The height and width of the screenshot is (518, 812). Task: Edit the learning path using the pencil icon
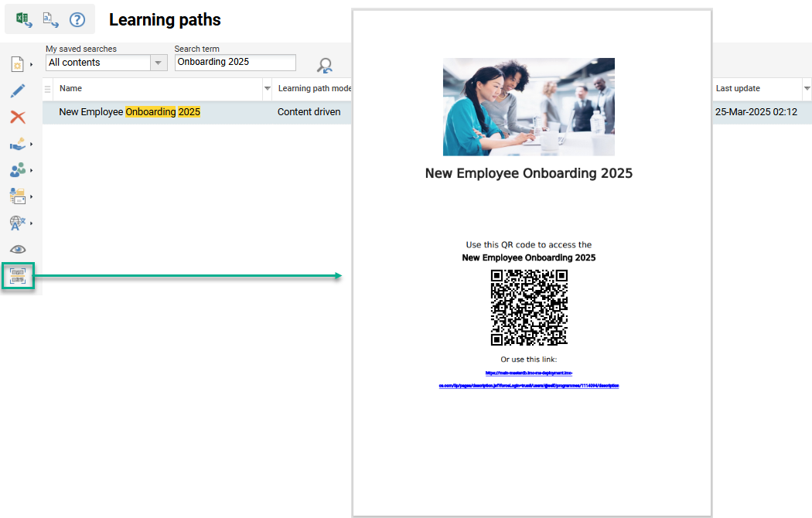19,92
